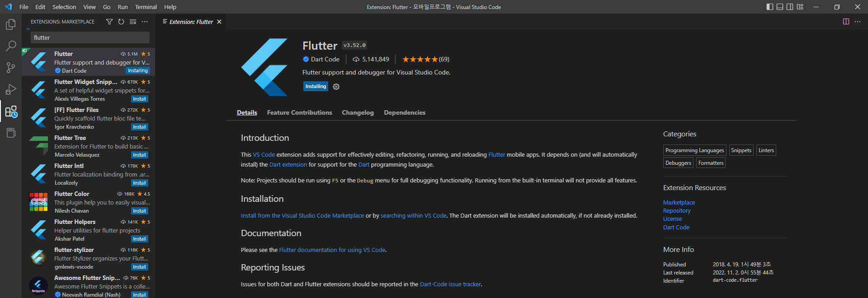
Task: Install flutter-stylizer extension
Action: [x=139, y=267]
